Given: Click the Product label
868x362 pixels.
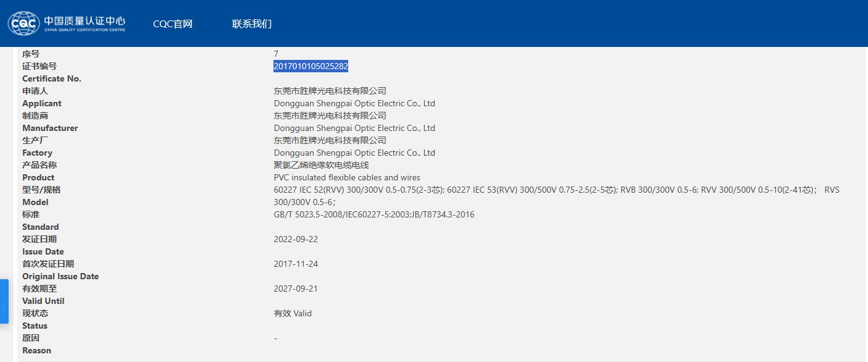Looking at the screenshot, I should tap(38, 177).
